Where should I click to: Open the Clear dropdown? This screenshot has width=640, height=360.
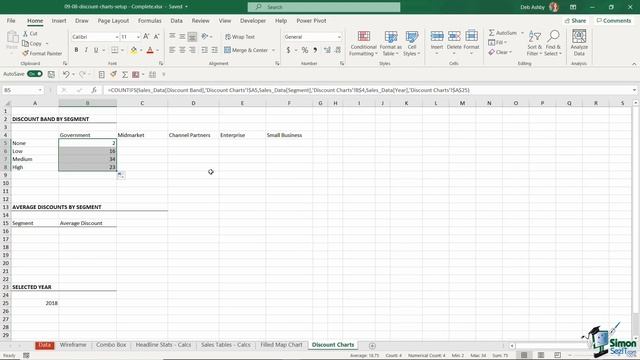pos(500,52)
